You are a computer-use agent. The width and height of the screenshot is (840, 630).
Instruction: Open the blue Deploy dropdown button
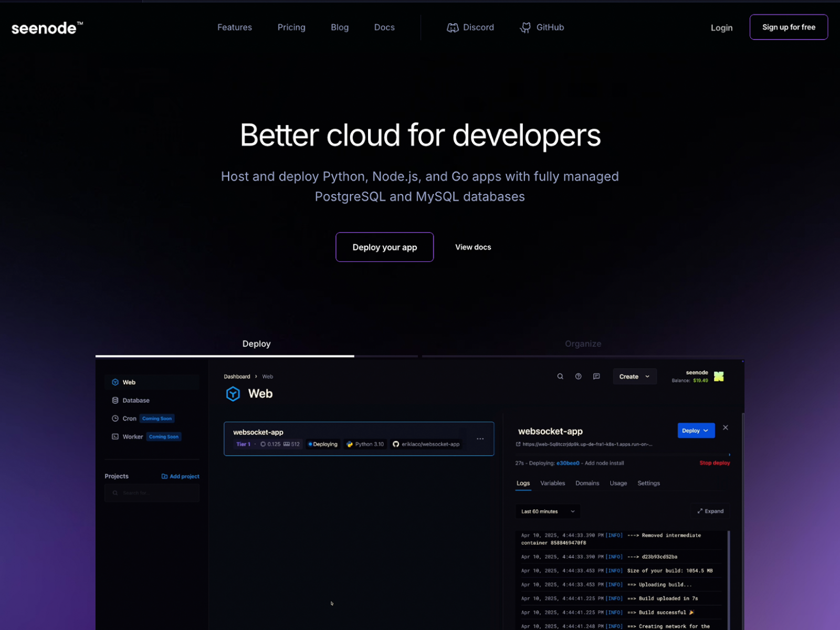coord(696,430)
